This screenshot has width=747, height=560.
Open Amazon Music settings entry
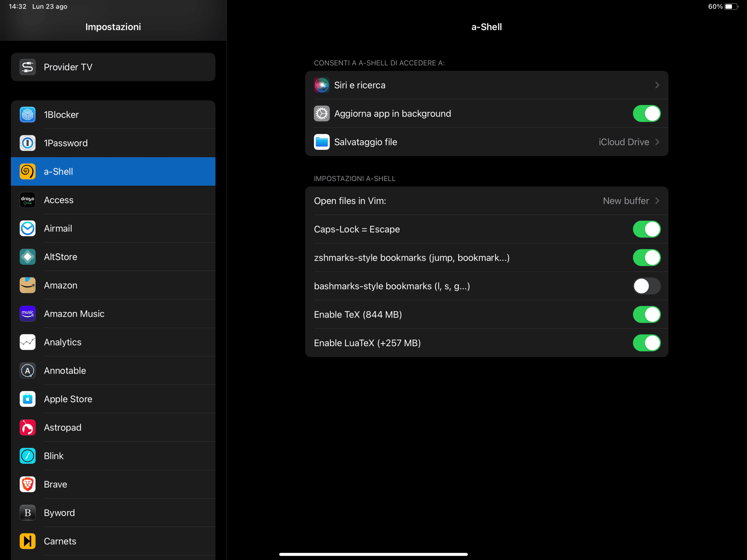tap(113, 313)
